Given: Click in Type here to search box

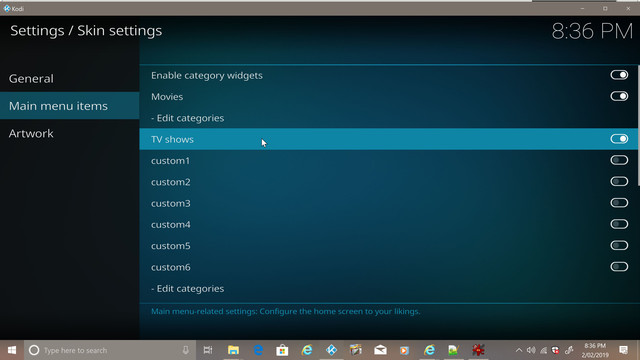Looking at the screenshot, I should [110, 350].
